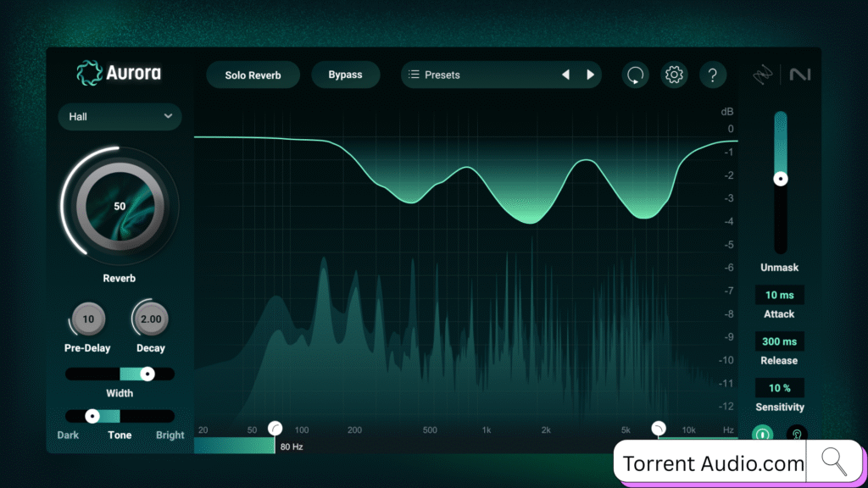Click the Attack 10 ms value field

coord(780,295)
